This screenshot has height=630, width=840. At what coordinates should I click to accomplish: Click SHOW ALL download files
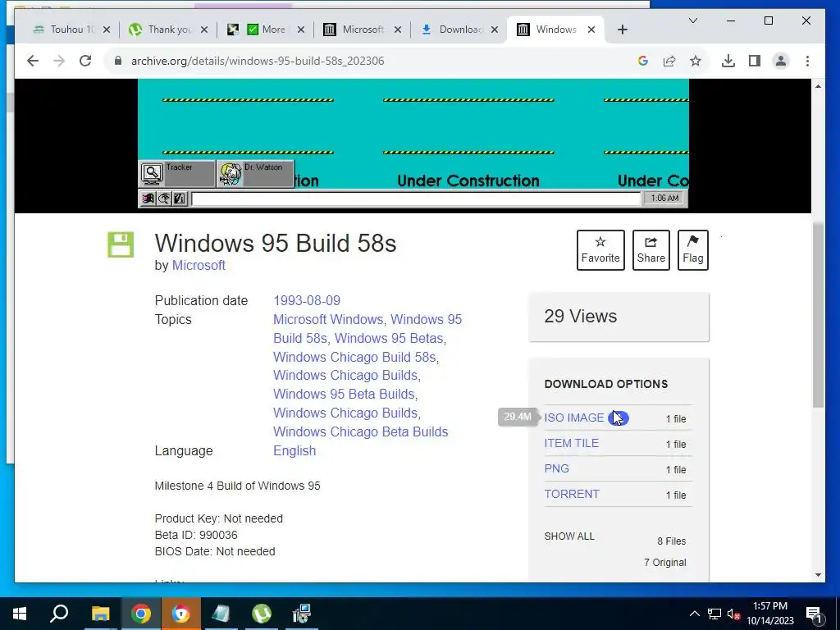click(x=569, y=536)
